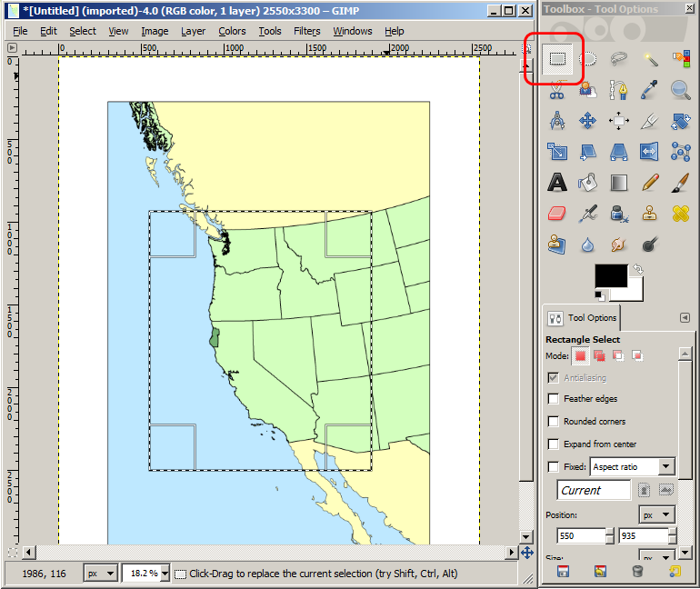Enable the Feather edges checkbox
This screenshot has height=589, width=700.
pyautogui.click(x=554, y=399)
